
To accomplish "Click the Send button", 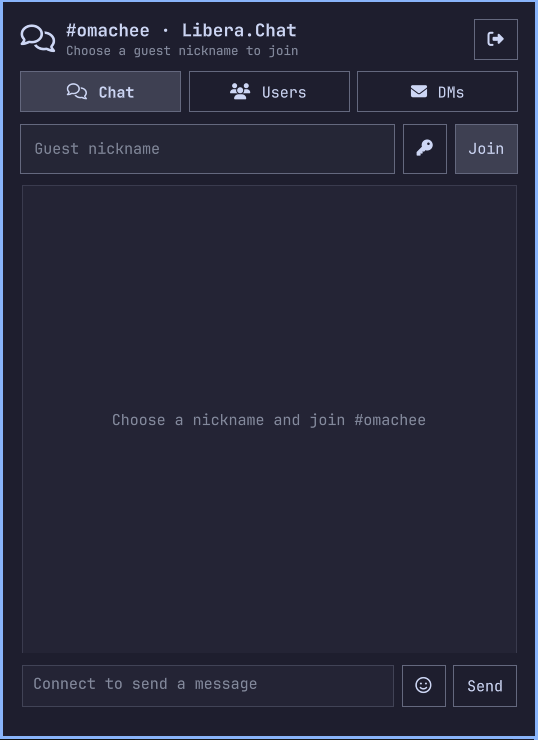I will 485,686.
